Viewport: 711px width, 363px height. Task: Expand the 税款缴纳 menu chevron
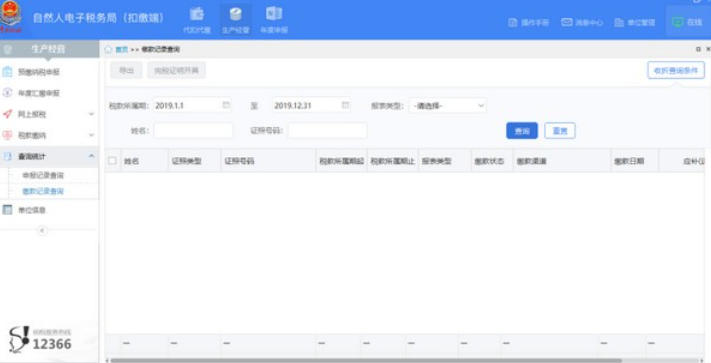[x=91, y=135]
